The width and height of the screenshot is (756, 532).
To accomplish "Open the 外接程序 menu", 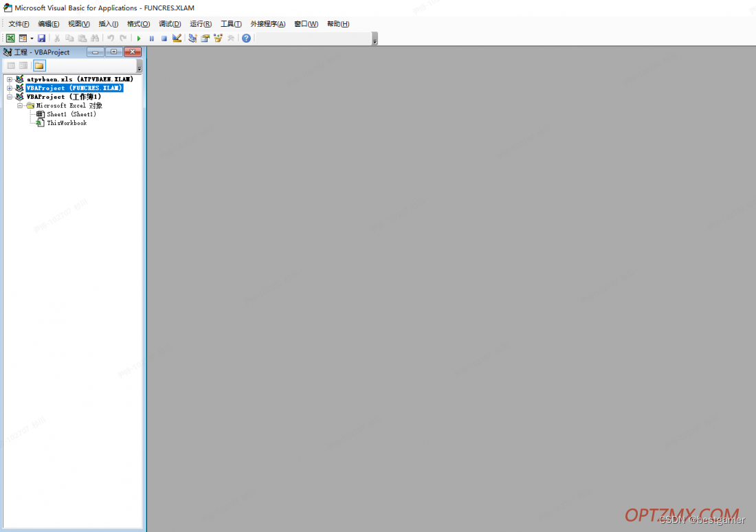I will pyautogui.click(x=267, y=23).
